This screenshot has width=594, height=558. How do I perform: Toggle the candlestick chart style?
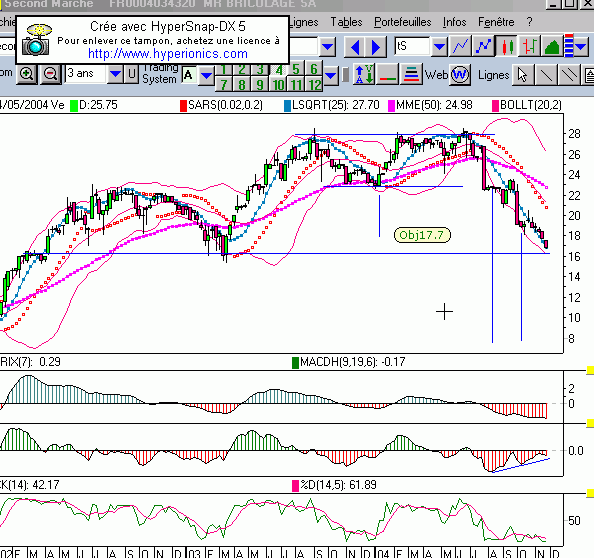point(506,46)
